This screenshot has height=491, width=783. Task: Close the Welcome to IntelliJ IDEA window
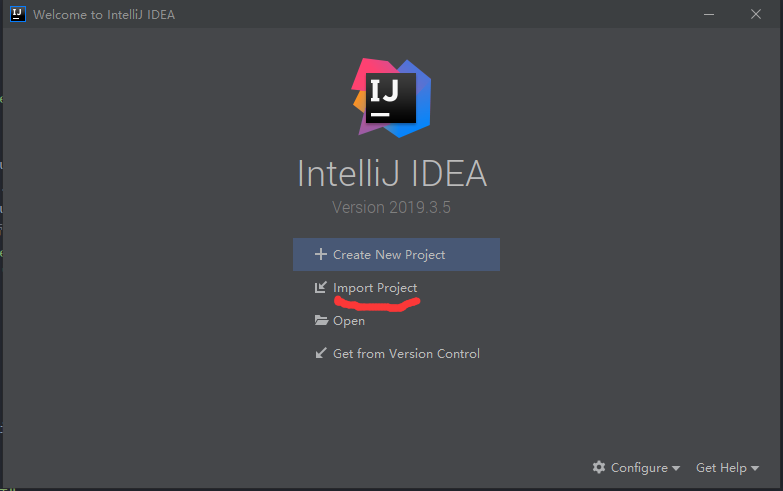click(756, 15)
